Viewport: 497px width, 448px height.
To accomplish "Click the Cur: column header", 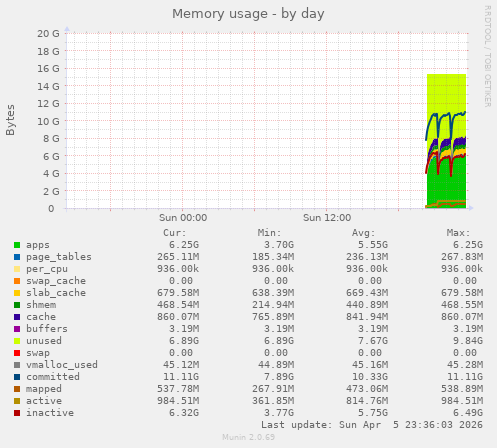I will click(x=175, y=233).
